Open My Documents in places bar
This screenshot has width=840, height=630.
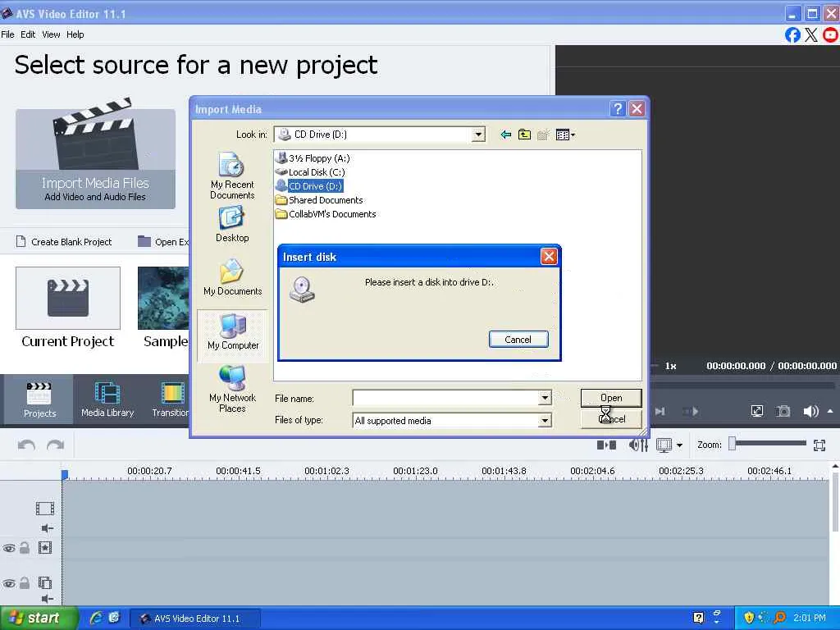pos(232,277)
